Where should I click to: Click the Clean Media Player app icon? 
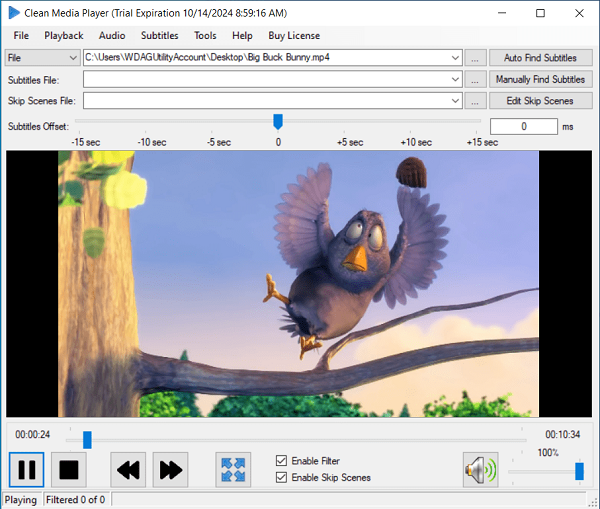[14, 13]
